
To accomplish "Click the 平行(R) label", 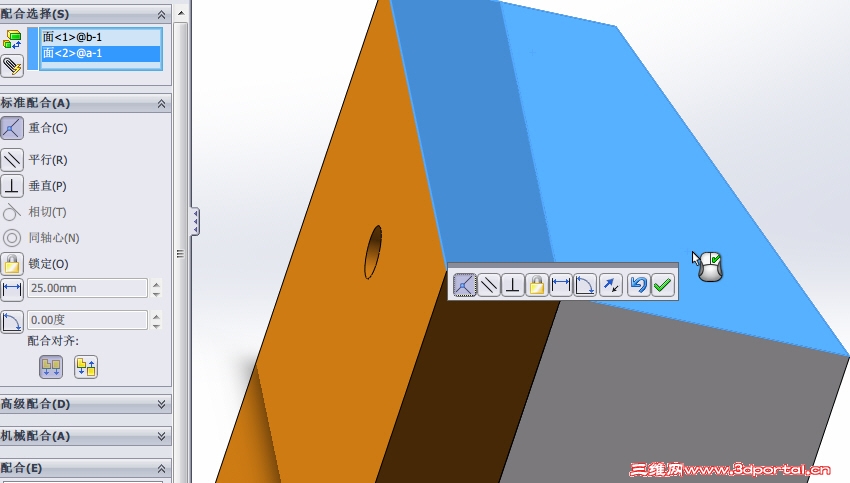I will coord(48,160).
